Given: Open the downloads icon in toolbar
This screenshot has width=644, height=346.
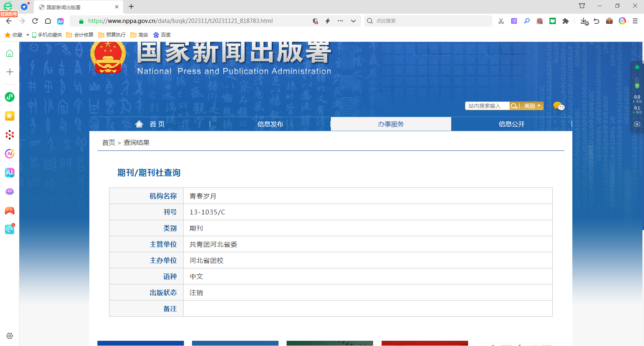Looking at the screenshot, I should pos(584,21).
